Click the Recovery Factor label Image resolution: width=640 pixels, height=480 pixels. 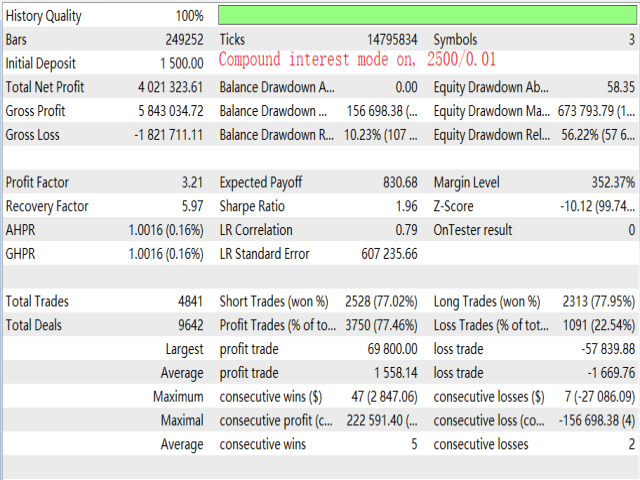click(x=47, y=206)
